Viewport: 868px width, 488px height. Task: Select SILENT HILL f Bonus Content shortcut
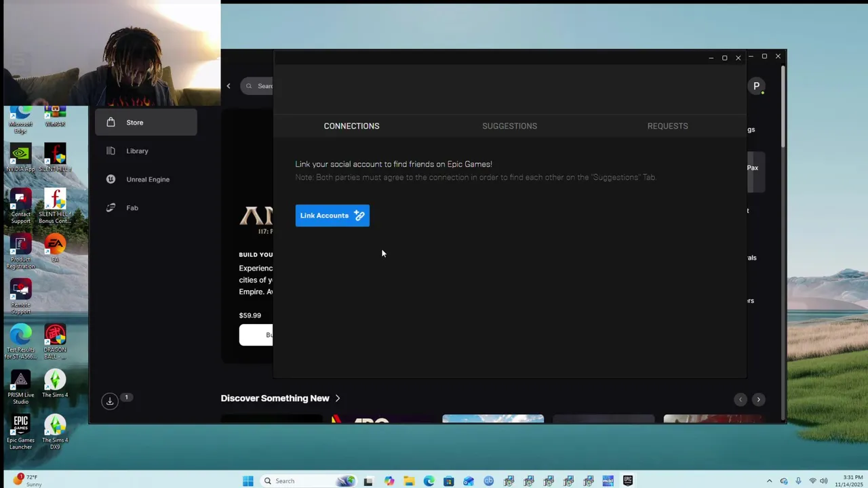point(55,206)
